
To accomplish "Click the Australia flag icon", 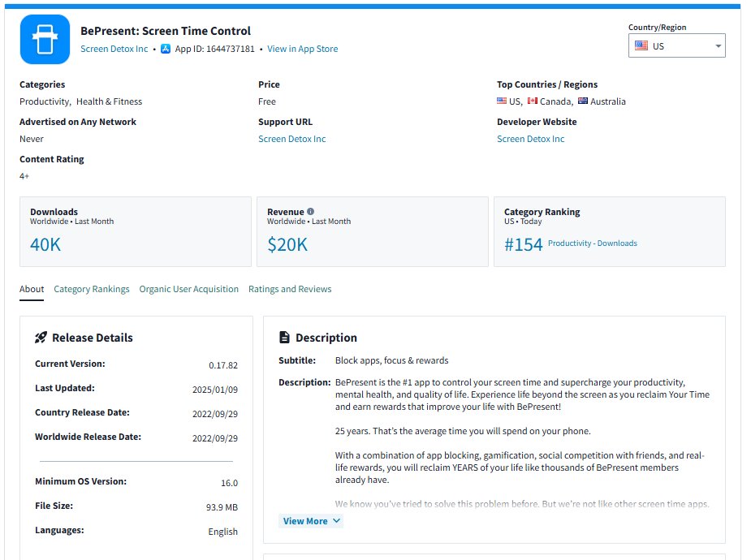I will (x=583, y=101).
